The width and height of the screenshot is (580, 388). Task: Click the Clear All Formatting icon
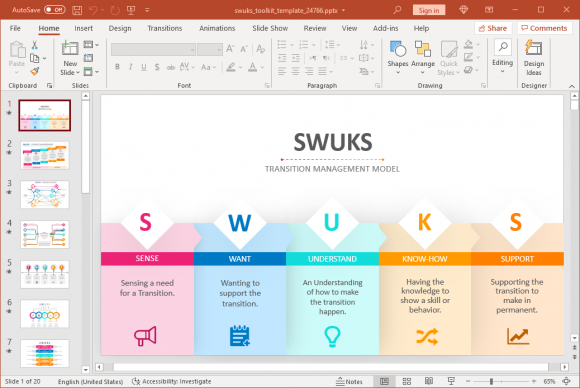[x=260, y=49]
